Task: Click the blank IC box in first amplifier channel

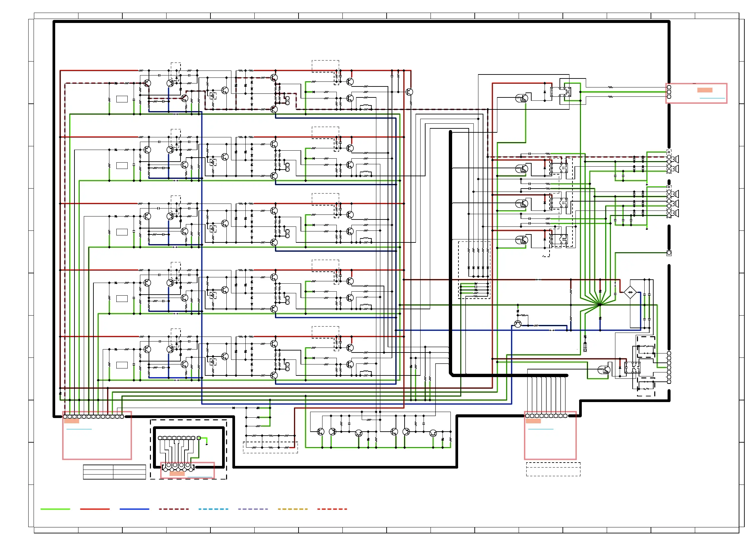Action: (122, 99)
